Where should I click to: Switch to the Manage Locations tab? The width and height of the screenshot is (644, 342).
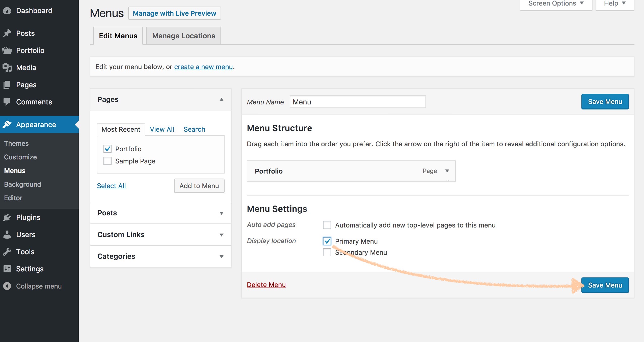click(183, 36)
